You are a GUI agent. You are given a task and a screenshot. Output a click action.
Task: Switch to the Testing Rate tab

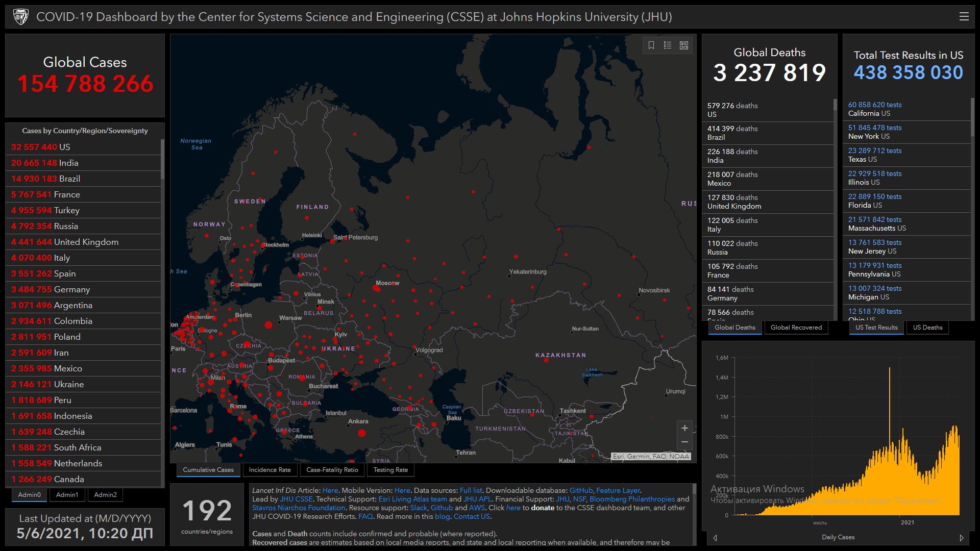pos(390,470)
